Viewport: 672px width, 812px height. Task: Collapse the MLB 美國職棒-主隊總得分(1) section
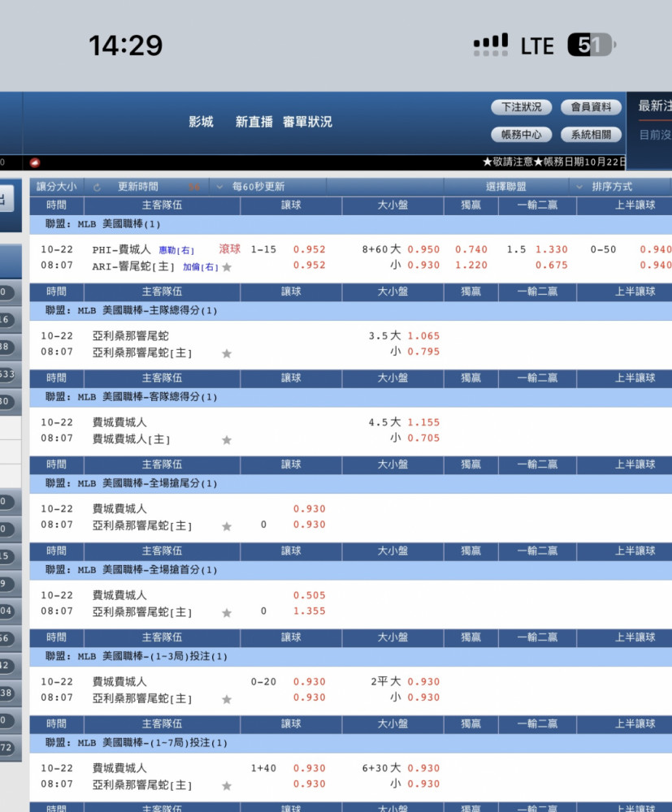point(351,311)
